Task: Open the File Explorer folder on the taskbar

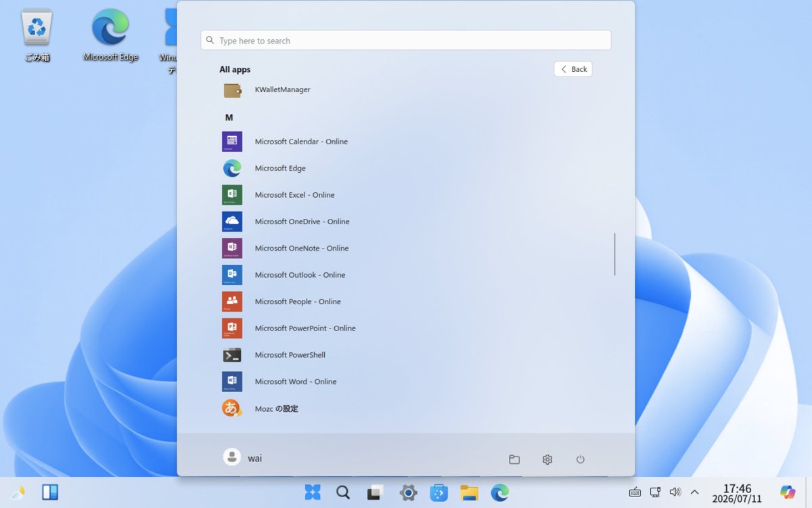Action: (469, 492)
